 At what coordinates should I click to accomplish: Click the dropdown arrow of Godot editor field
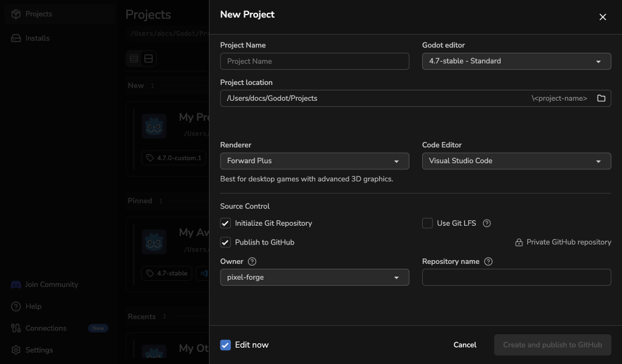[598, 62]
